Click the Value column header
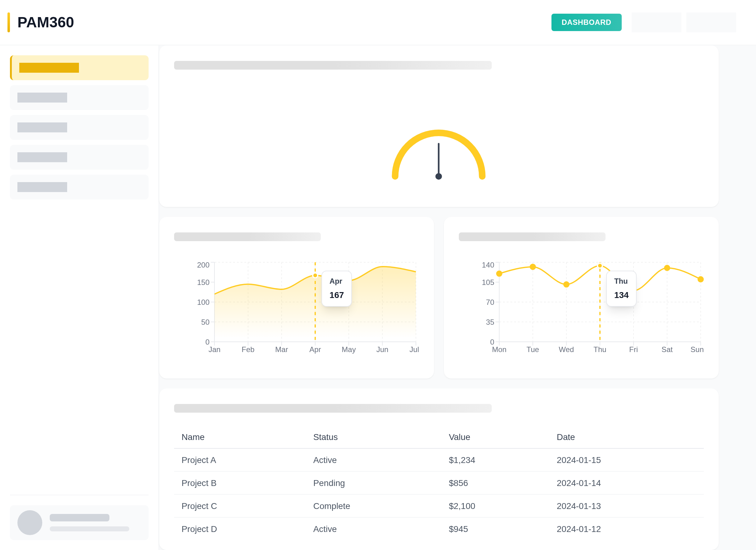Viewport: 756px width, 550px height. (x=459, y=437)
